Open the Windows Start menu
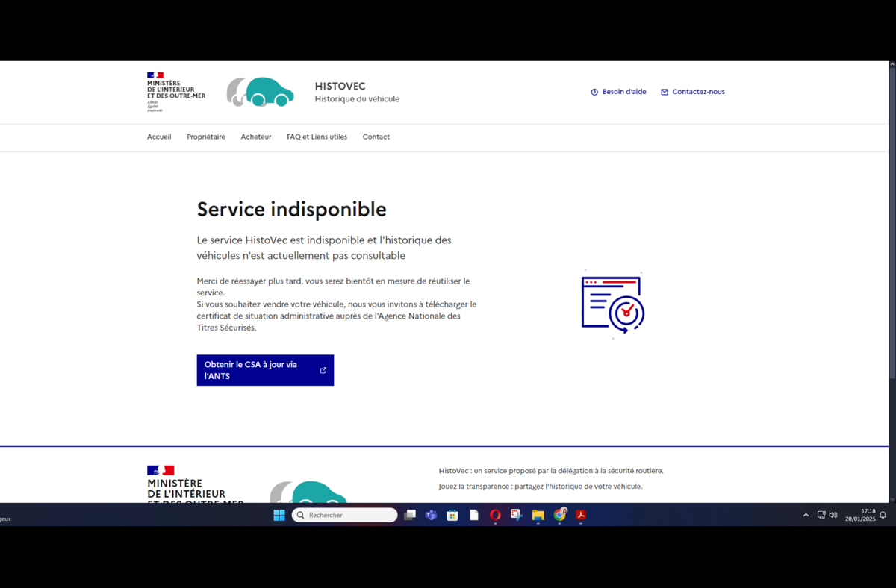Viewport: 896px width, 588px height. pos(279,515)
